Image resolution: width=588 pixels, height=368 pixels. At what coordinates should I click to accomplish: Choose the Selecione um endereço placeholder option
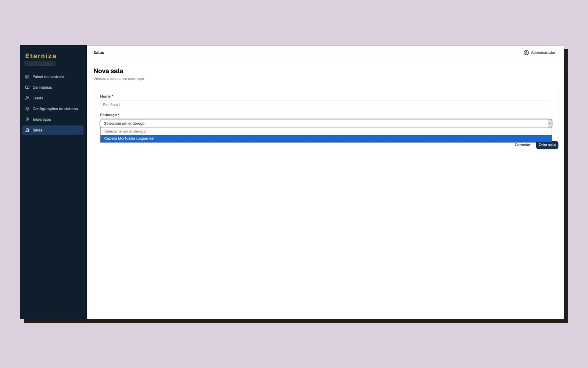[326, 131]
